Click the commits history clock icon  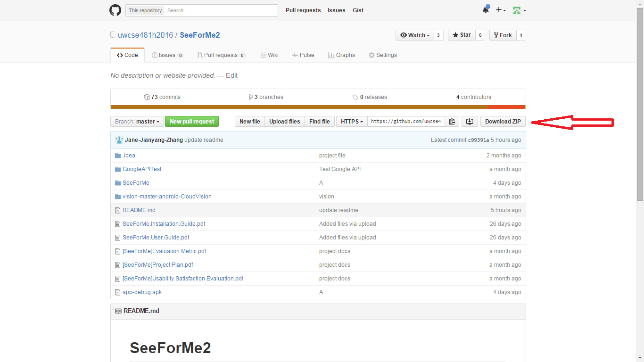click(147, 97)
